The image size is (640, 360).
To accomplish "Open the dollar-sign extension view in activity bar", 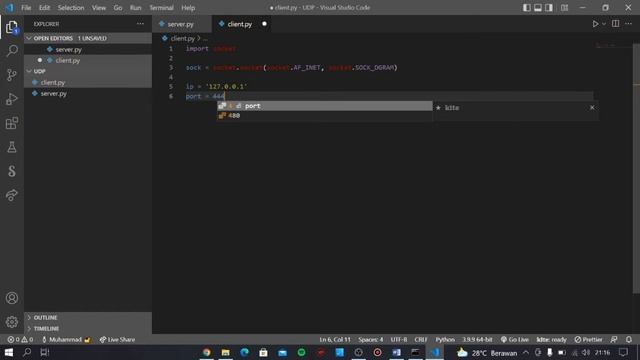I will (x=12, y=171).
